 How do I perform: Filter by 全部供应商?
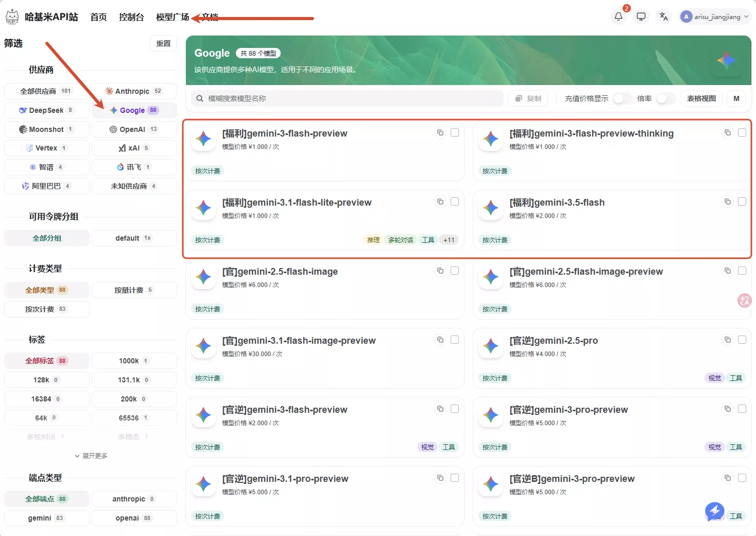[47, 91]
